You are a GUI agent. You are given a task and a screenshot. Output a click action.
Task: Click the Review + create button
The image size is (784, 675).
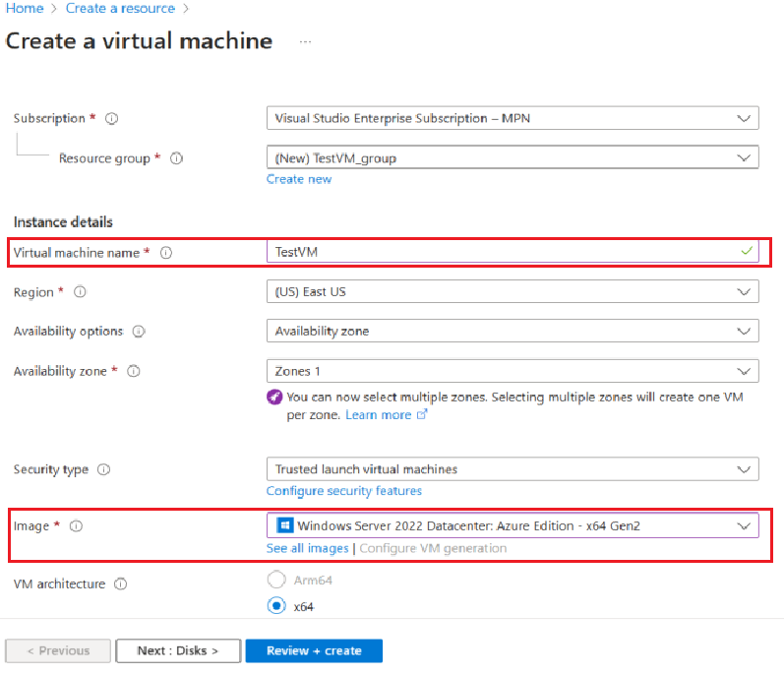point(314,651)
